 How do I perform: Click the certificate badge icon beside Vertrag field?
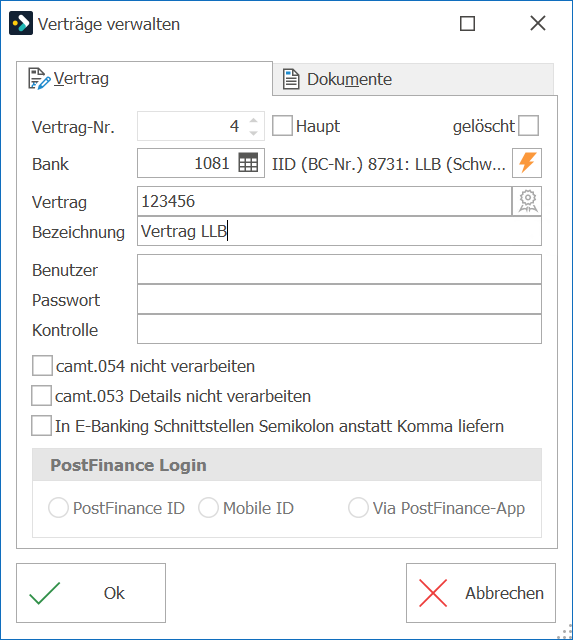click(x=527, y=201)
